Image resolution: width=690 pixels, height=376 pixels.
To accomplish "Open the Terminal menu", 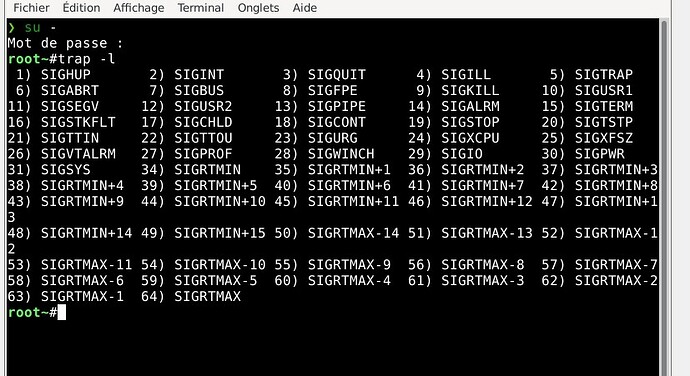I will point(201,8).
